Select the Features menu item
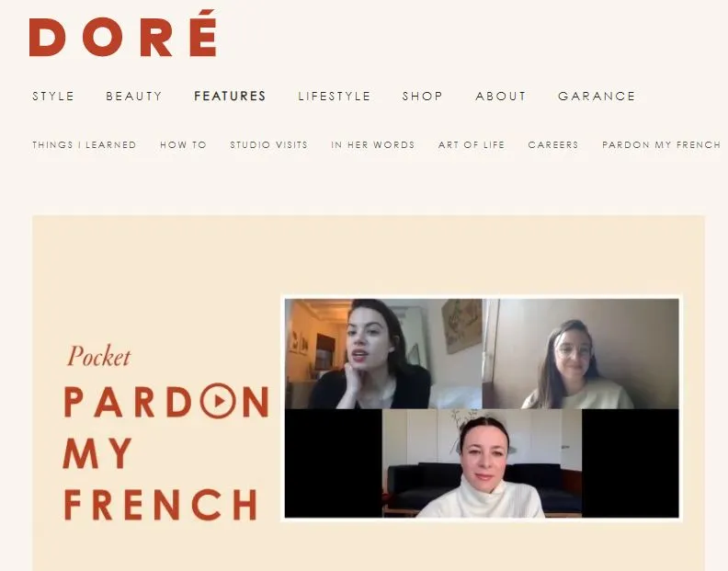 [x=231, y=97]
